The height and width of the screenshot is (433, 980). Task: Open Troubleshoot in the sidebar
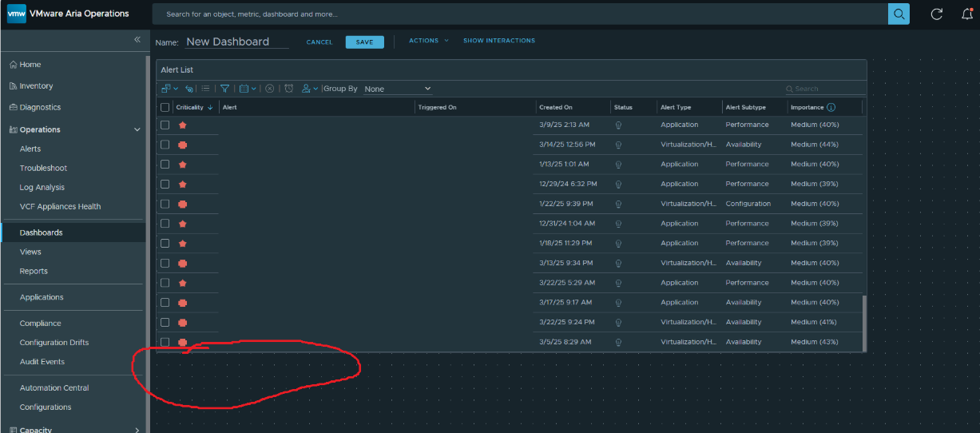point(43,168)
